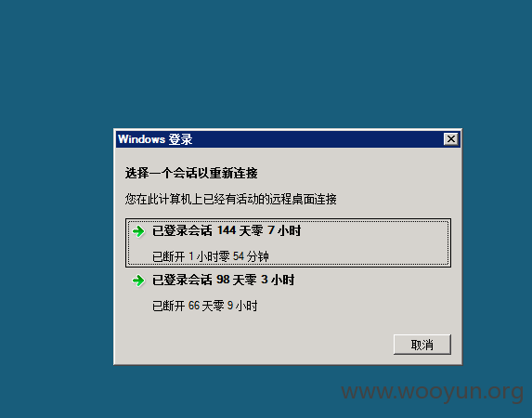Select the session logged in 144 天零 7 小时
The height and width of the screenshot is (418, 532).
pyautogui.click(x=288, y=242)
